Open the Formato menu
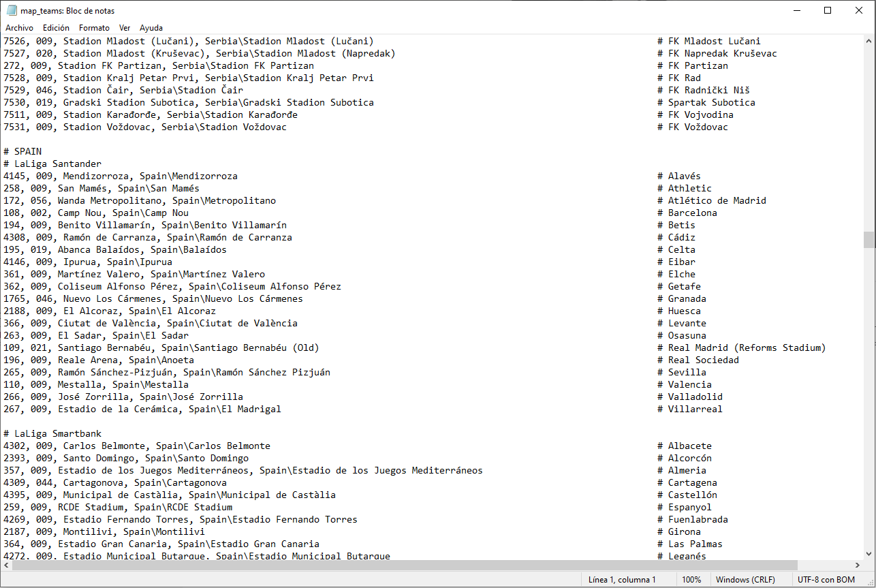This screenshot has height=588, width=876. [94, 28]
